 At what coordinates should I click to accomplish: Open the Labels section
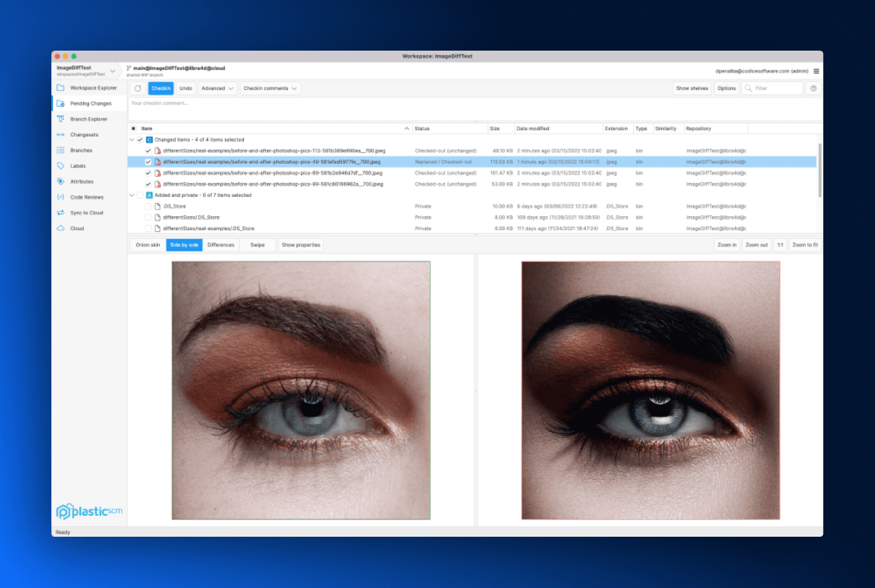pos(78,166)
